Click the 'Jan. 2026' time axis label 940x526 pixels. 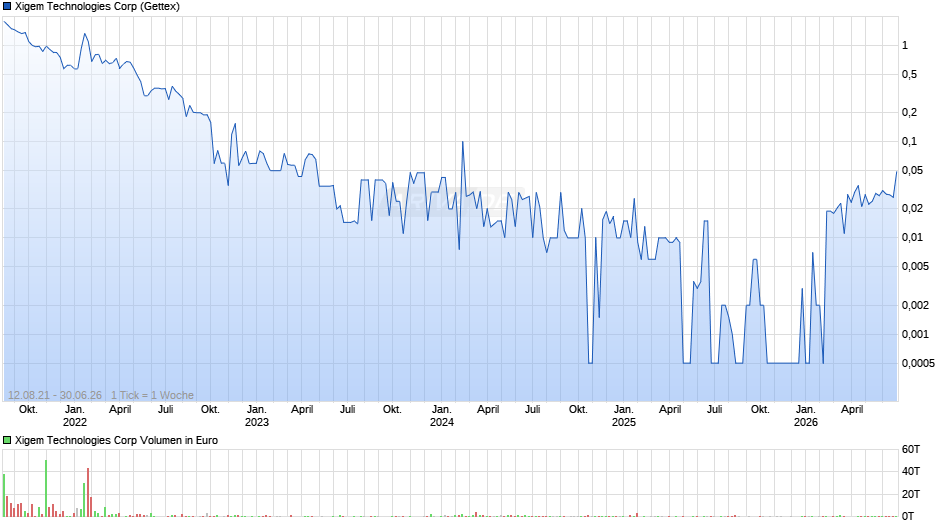(806, 416)
